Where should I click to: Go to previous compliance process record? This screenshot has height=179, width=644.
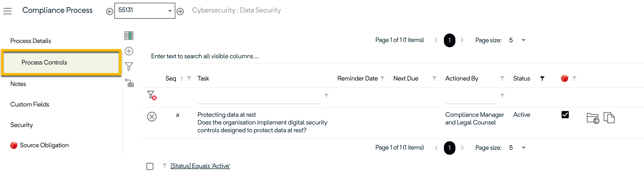coord(109,11)
